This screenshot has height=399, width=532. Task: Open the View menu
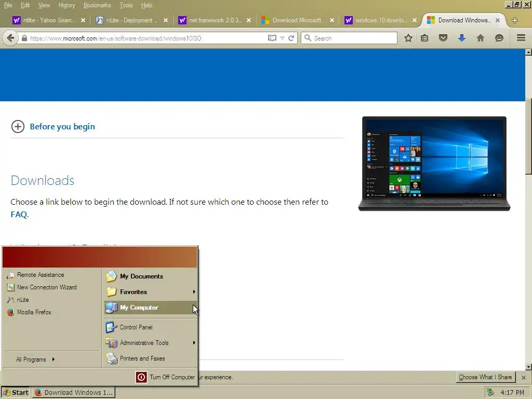coord(44,5)
